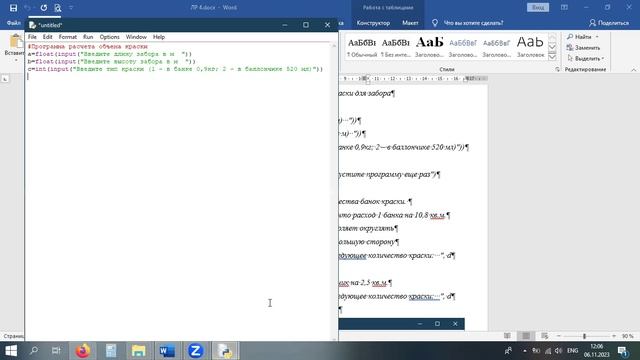Open the Найти dropdown arrow
The image size is (640, 360).
597,37
